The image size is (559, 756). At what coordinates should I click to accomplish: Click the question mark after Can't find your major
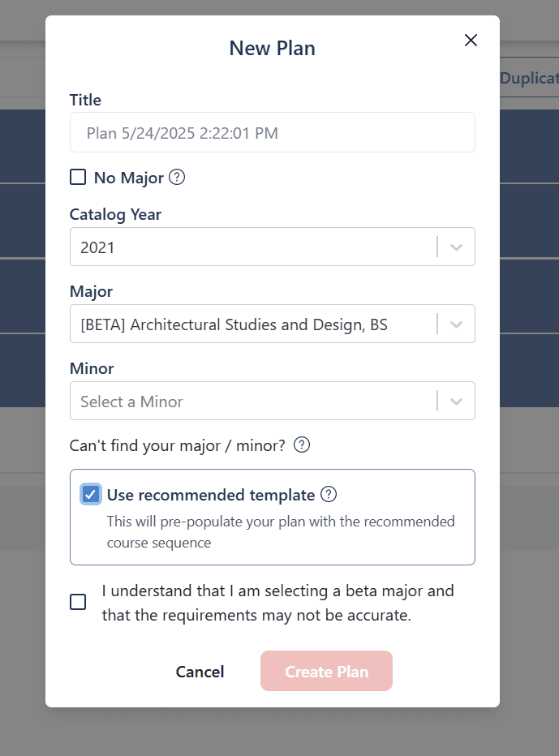(x=301, y=445)
